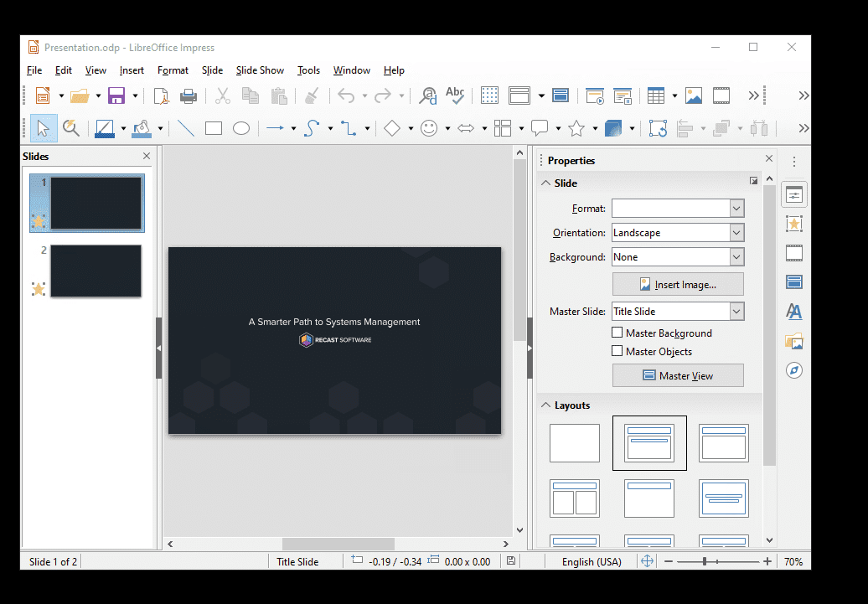868x604 pixels.
Task: Click the Insert Image button
Action: [678, 284]
